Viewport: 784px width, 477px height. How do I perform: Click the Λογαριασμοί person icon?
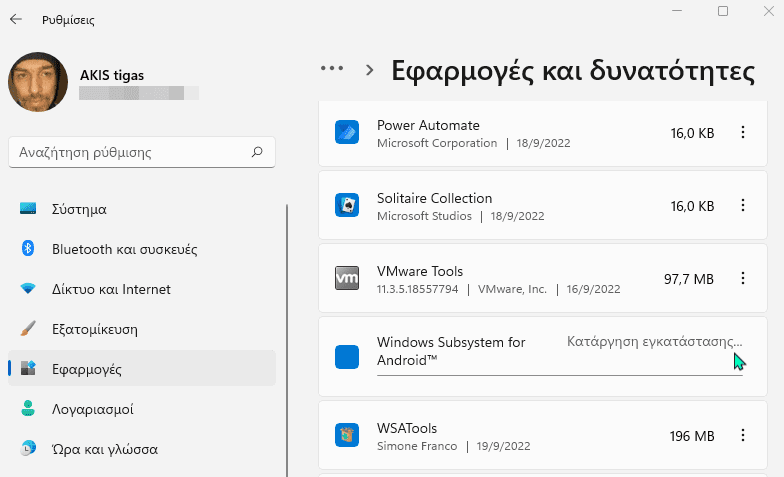(x=28, y=408)
